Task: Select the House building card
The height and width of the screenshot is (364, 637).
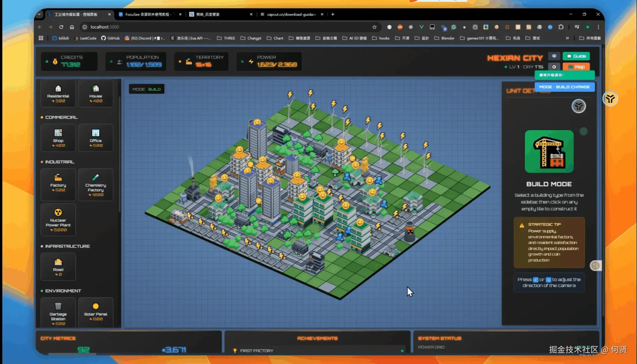Action: [96, 93]
